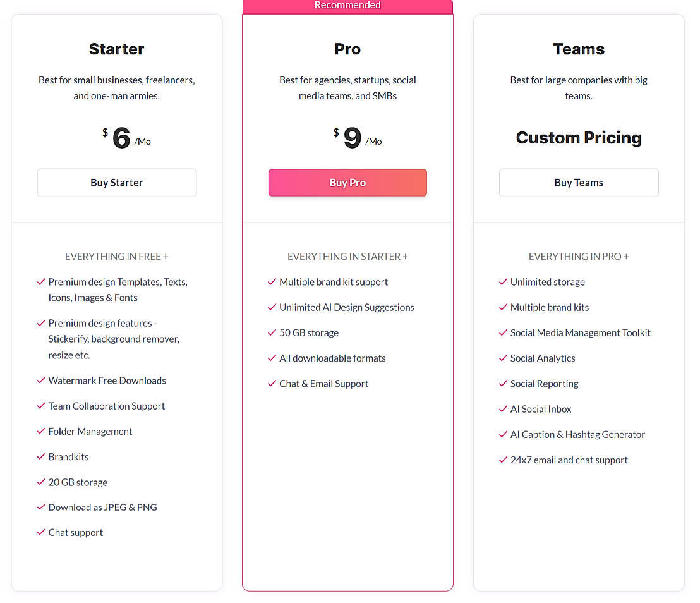Click the Pro plan title
Screen dimensions: 700x603
click(347, 49)
